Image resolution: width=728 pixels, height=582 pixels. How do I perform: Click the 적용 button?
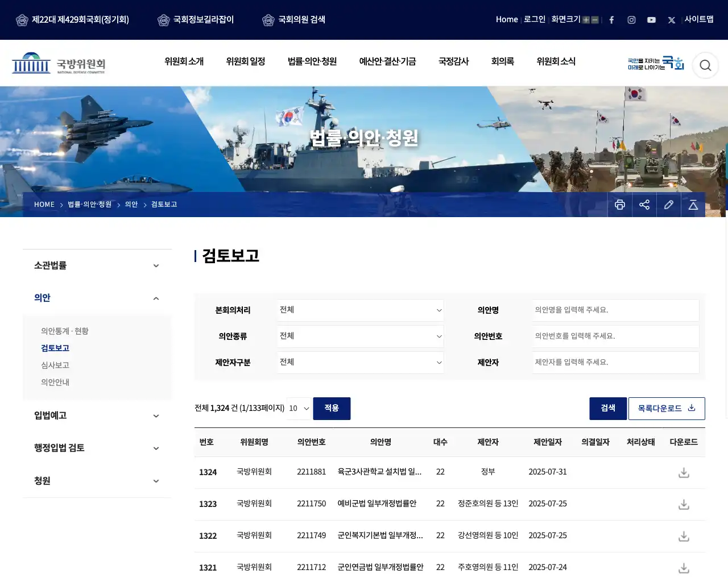pos(332,409)
